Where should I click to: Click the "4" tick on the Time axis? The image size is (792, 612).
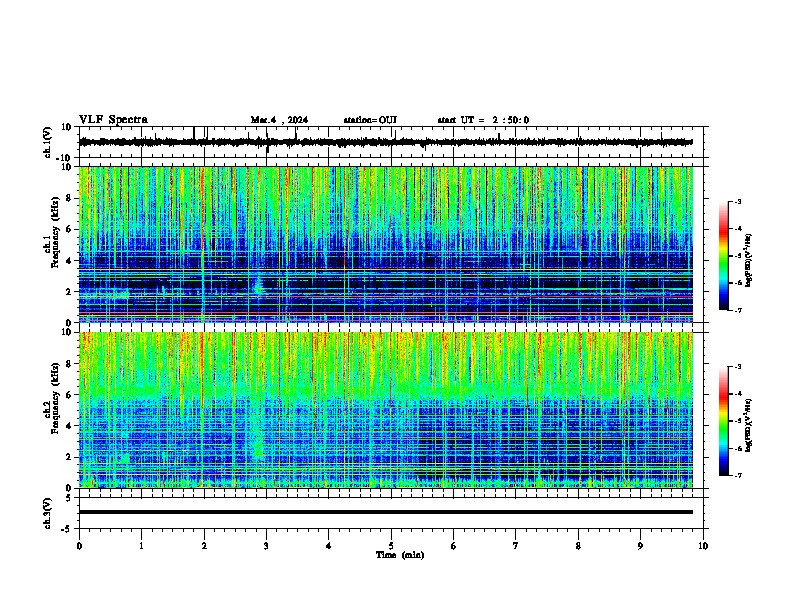tap(329, 546)
